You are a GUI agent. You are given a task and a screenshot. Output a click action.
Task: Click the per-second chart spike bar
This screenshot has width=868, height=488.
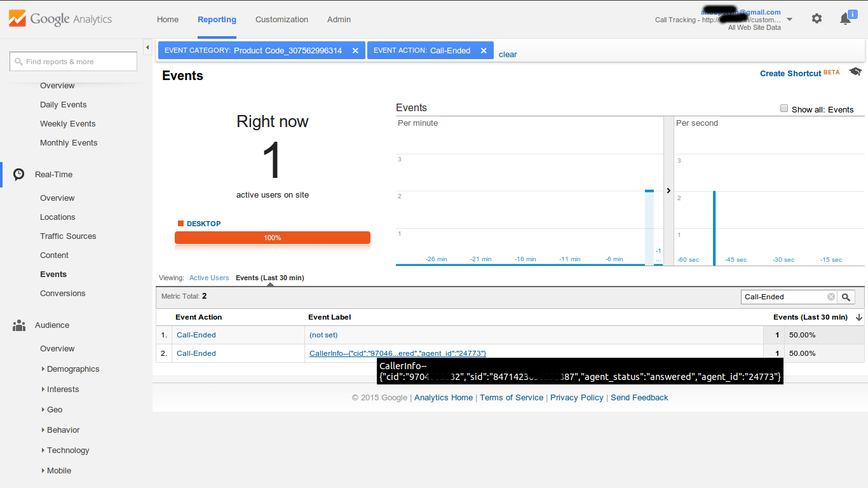pos(714,227)
